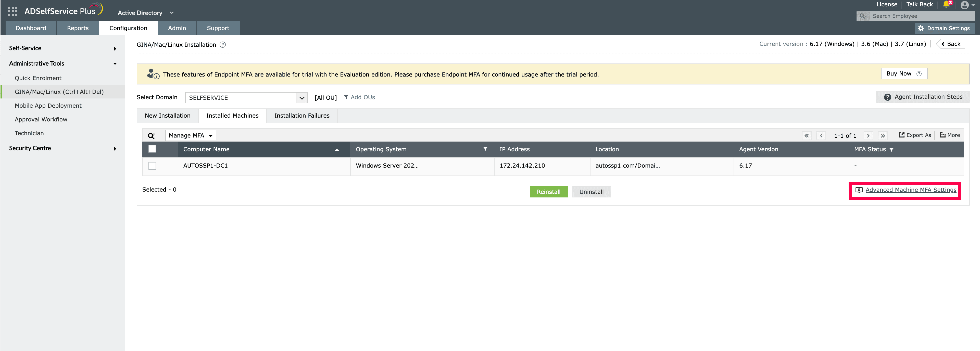This screenshot has height=351, width=980.
Task: Click the Export As icon
Action: (x=901, y=135)
